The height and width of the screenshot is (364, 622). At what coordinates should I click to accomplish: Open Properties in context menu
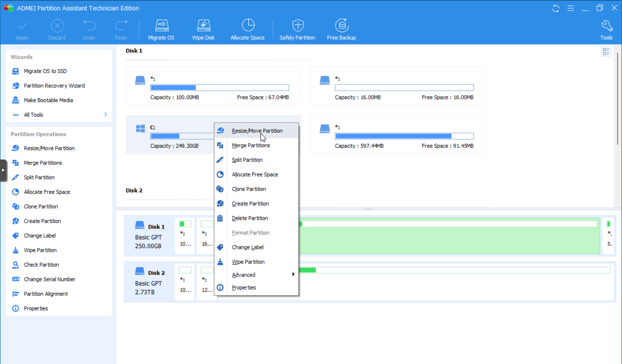coord(256,288)
